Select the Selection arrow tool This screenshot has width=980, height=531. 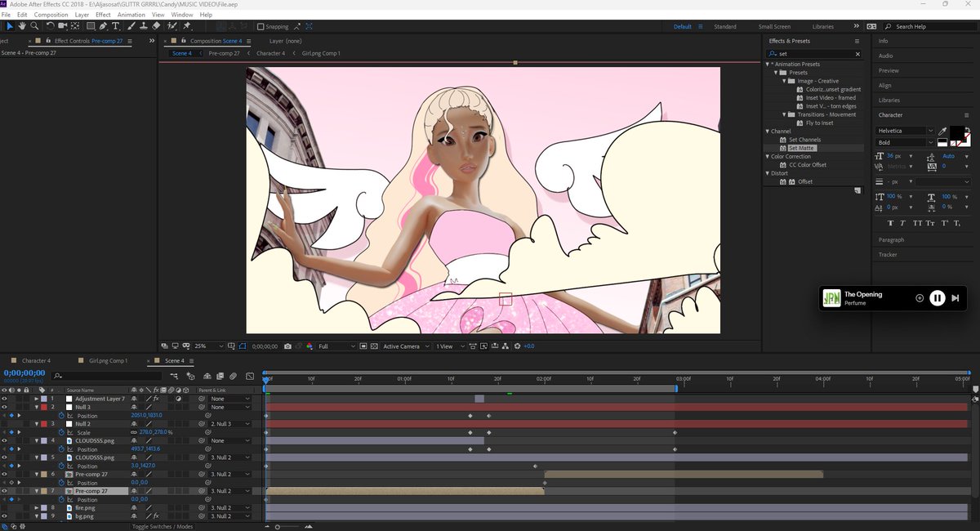10,26
